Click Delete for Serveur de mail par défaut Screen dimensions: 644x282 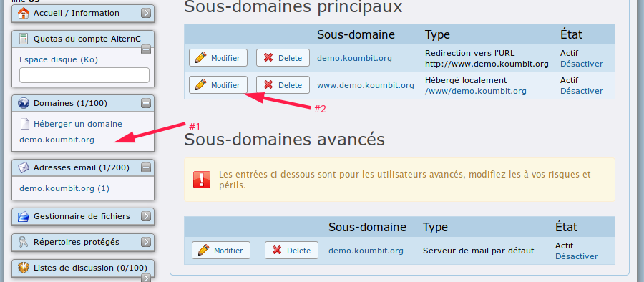coord(292,251)
